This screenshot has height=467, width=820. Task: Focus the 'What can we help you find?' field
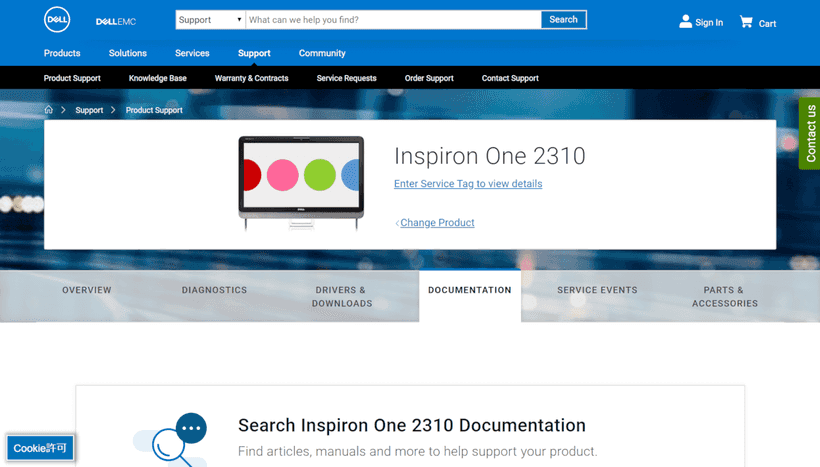(393, 20)
